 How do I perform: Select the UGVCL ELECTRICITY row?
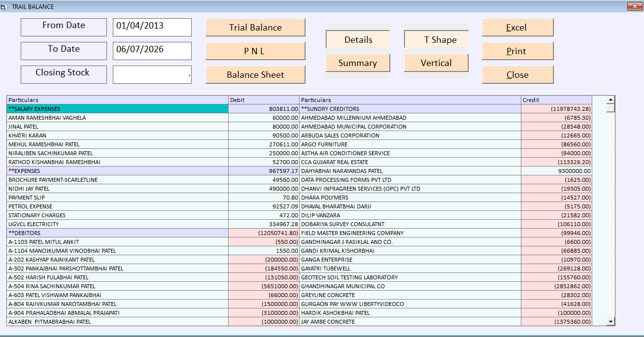click(x=118, y=224)
